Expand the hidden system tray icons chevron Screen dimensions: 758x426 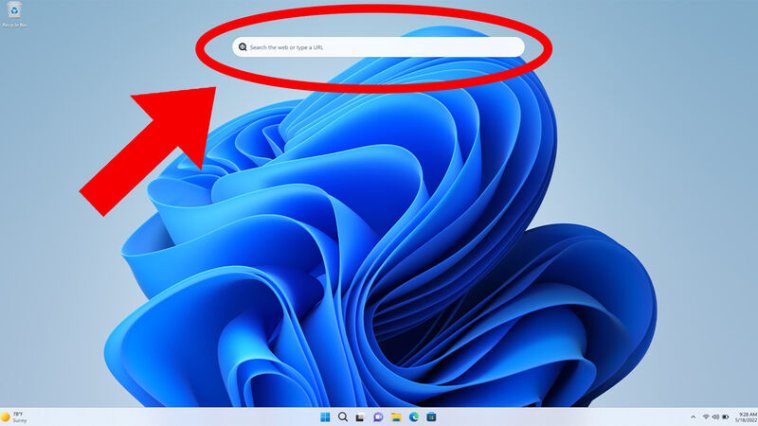(x=693, y=417)
